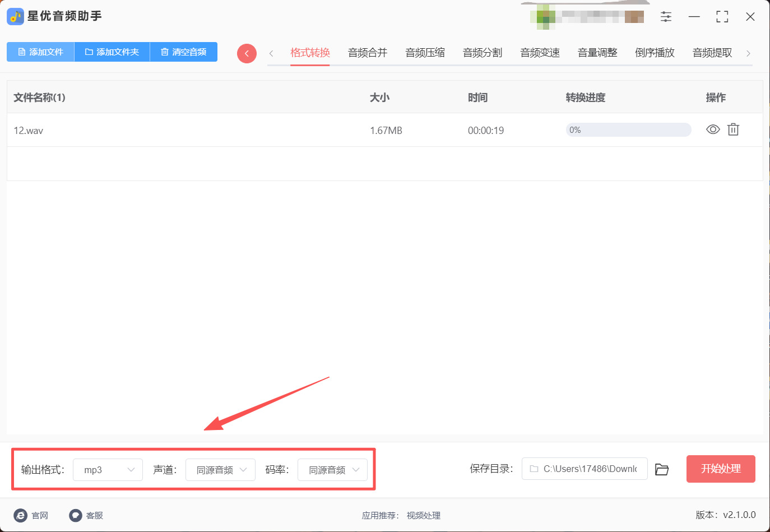Click the 添加文件 button
Viewport: 770px width, 532px height.
click(40, 52)
